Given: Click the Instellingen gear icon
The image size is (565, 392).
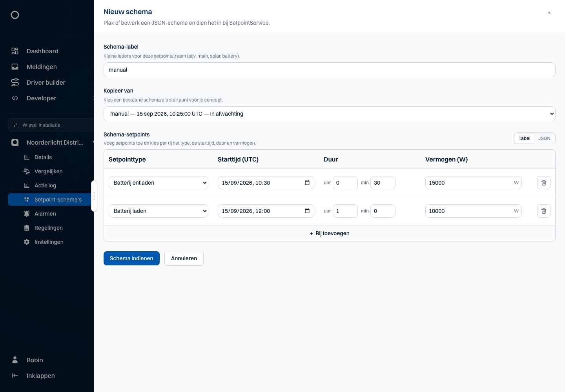Looking at the screenshot, I should 27,242.
